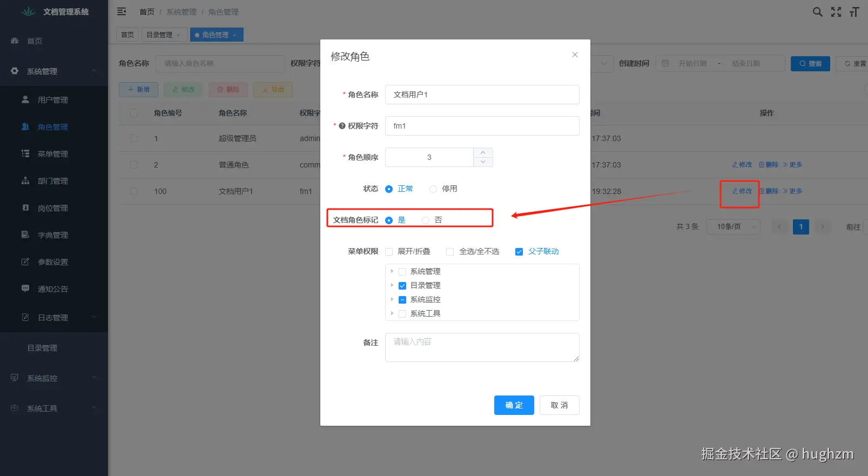The image size is (868, 476).
Task: Click the 系统工具 toolbox icon
Action: click(15, 408)
